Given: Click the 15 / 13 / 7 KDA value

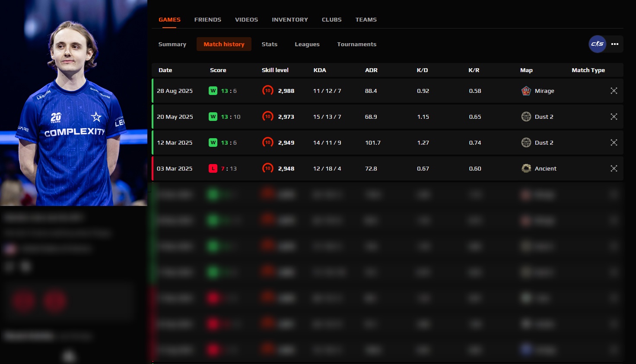Looking at the screenshot, I should [327, 117].
